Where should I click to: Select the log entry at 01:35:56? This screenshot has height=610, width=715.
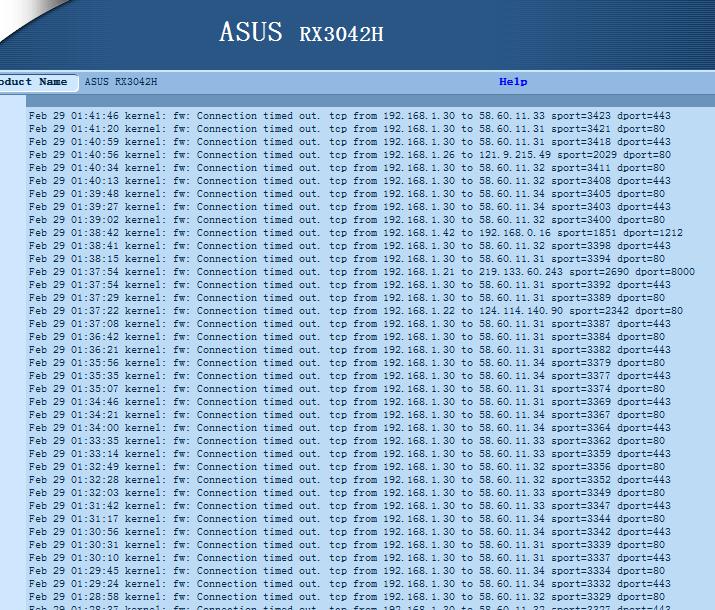pyautogui.click(x=347, y=363)
